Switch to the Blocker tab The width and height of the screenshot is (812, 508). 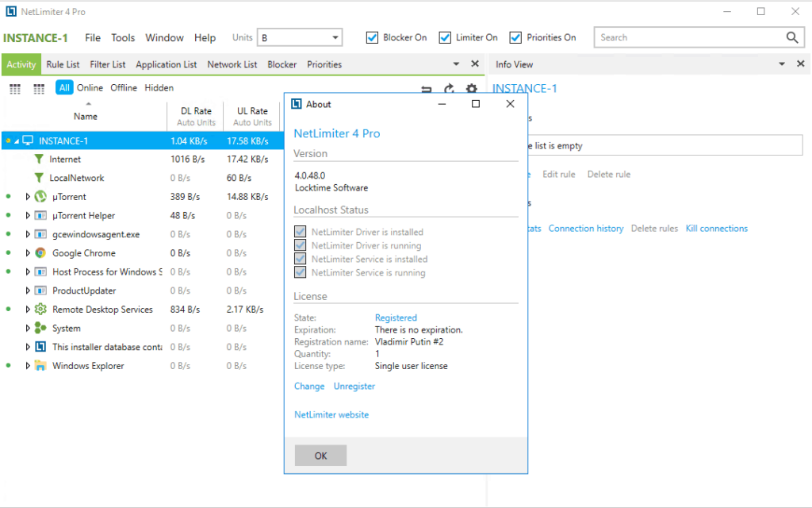click(x=282, y=64)
